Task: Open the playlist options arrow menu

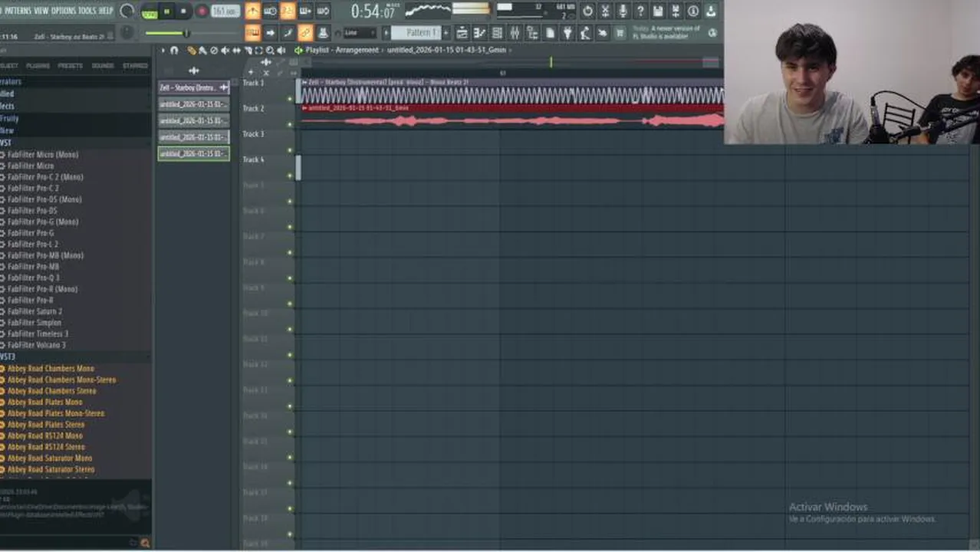Action: (163, 51)
